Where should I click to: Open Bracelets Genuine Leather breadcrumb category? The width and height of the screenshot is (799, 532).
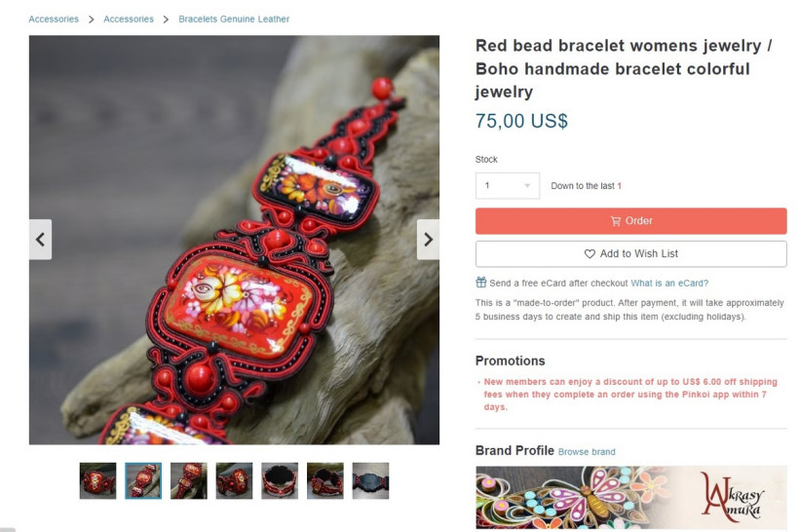(234, 19)
